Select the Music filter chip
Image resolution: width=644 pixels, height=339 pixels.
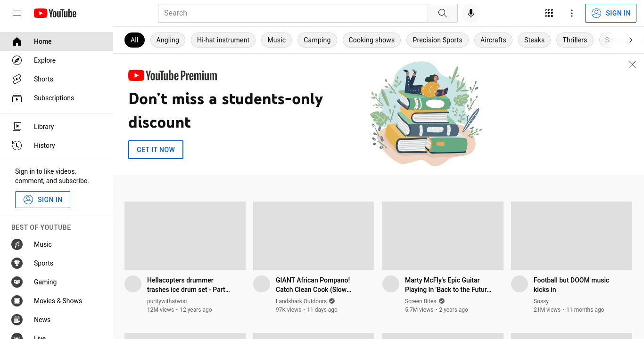276,40
